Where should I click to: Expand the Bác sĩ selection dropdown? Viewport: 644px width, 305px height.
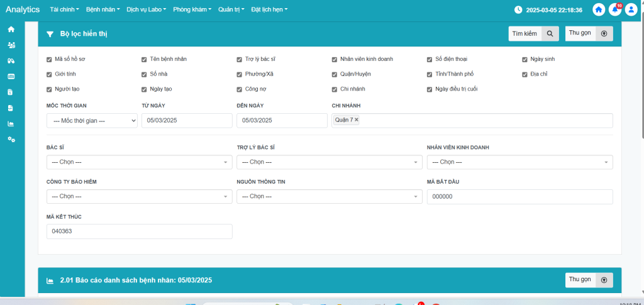[x=139, y=162]
